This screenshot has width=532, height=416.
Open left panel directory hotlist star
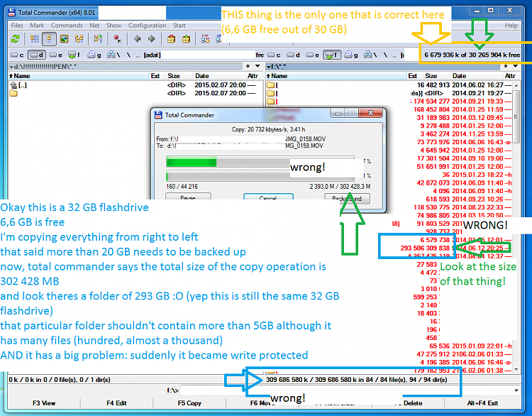click(248, 66)
